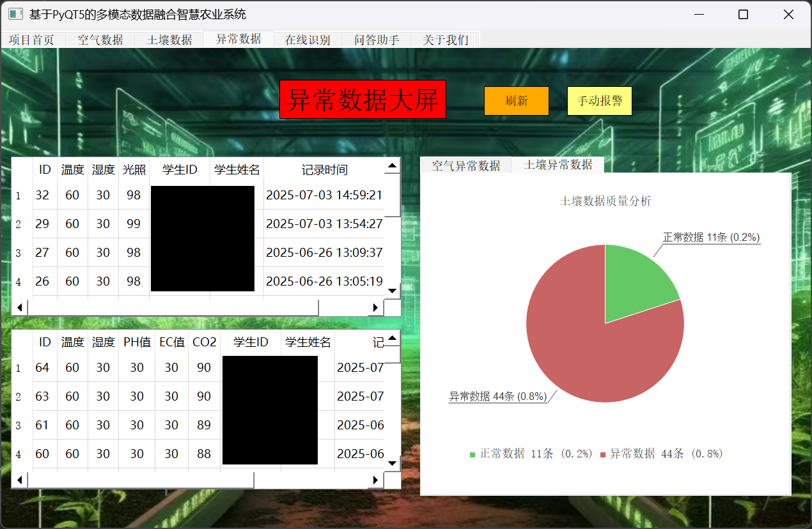This screenshot has height=529, width=812.
Task: Click red 异常数据 legend swatch
Action: (603, 454)
